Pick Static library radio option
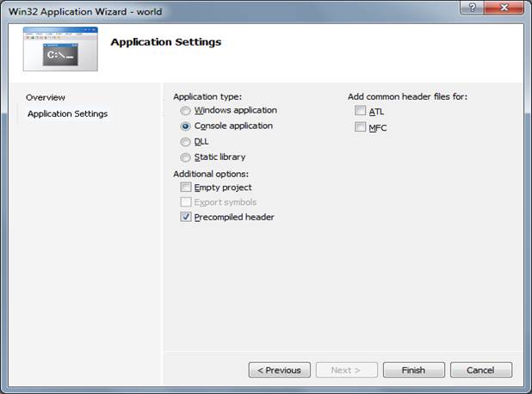Viewport: 532px width, 394px height. coord(185,157)
